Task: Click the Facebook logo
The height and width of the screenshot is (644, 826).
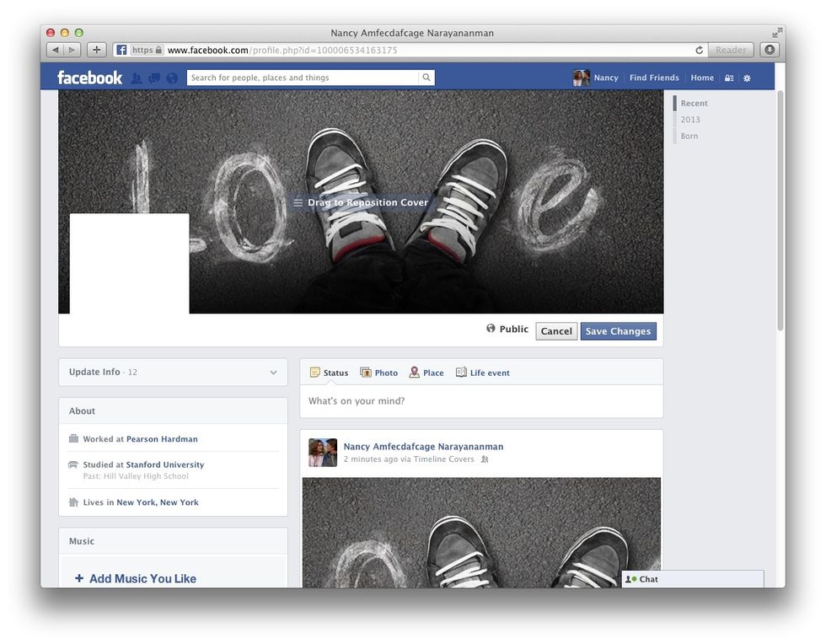Action: click(x=89, y=78)
